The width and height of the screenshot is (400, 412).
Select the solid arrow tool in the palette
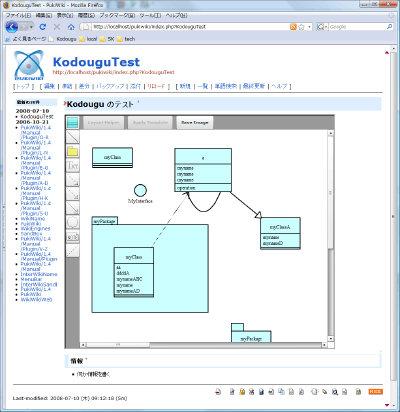[x=72, y=208]
